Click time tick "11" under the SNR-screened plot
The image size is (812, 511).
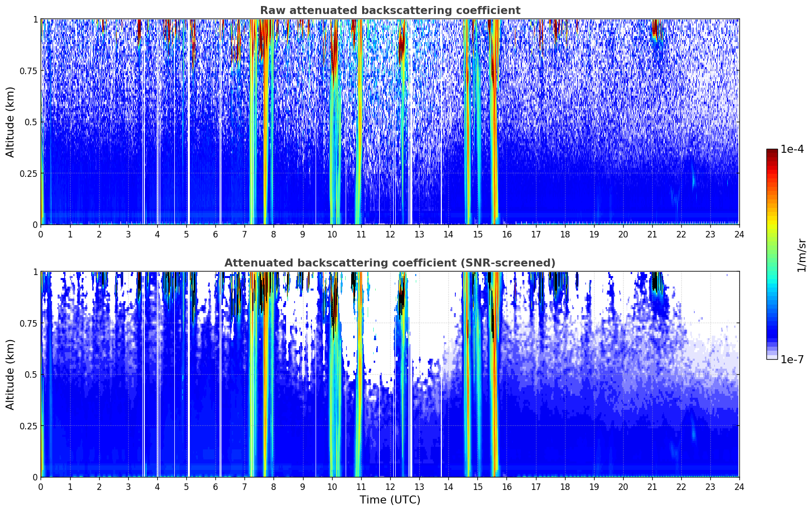(361, 486)
